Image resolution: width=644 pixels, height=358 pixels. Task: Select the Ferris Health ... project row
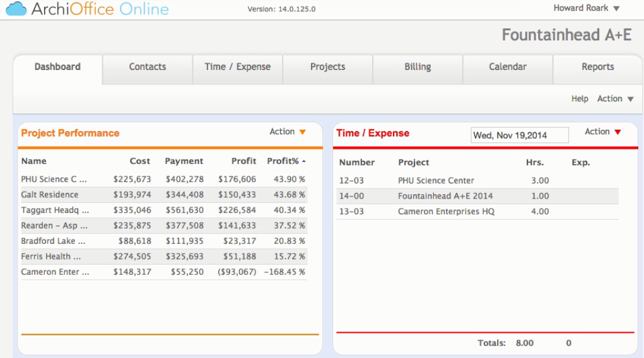pos(164,257)
